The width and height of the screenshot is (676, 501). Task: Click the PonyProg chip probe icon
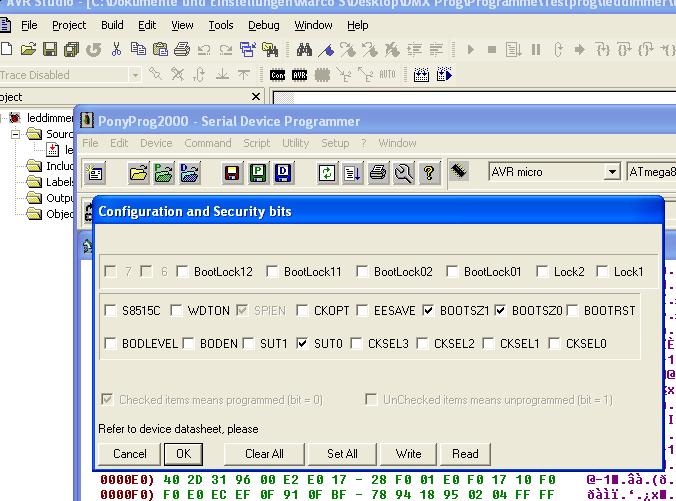[459, 172]
